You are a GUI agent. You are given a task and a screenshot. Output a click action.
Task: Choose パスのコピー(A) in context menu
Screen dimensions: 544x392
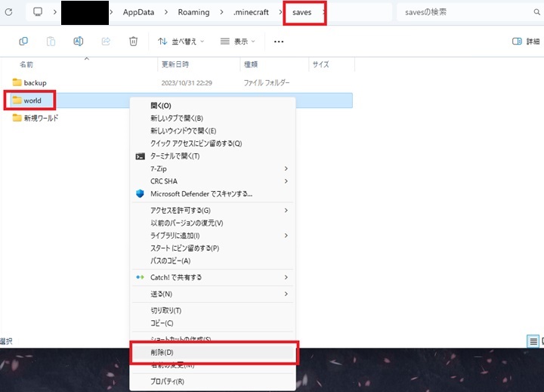tap(212, 261)
